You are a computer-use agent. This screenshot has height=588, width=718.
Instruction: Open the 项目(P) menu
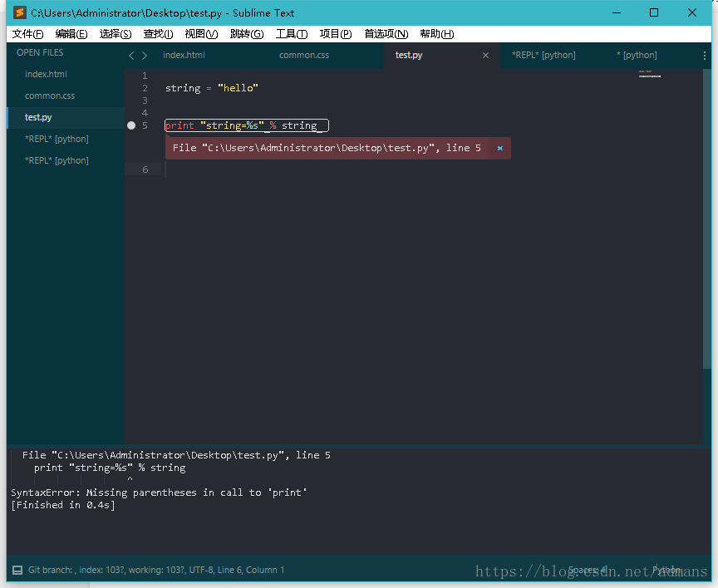pos(336,34)
